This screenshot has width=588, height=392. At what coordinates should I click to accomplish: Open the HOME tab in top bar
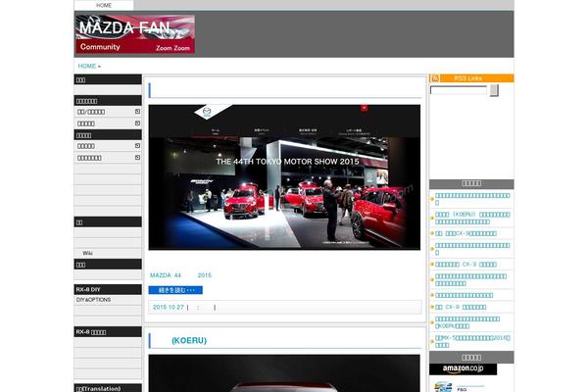click(x=104, y=5)
